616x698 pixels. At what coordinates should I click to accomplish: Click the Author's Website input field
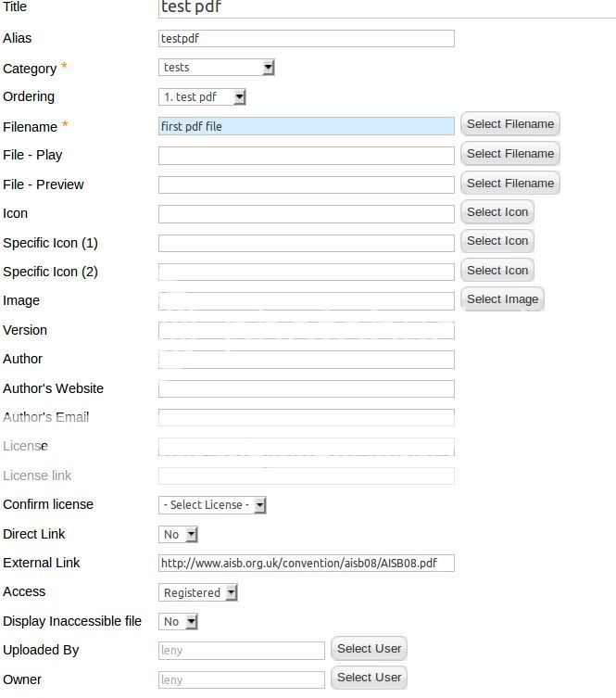tap(306, 389)
